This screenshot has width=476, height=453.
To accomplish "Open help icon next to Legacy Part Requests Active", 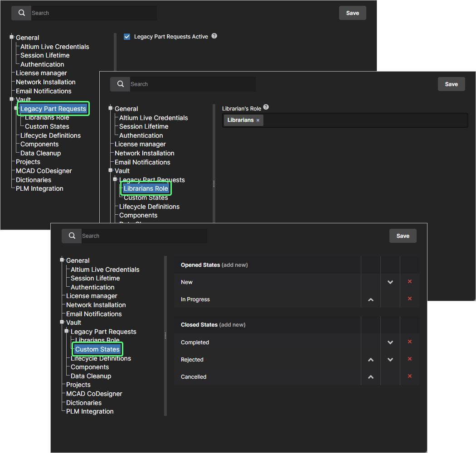I will pos(214,36).
